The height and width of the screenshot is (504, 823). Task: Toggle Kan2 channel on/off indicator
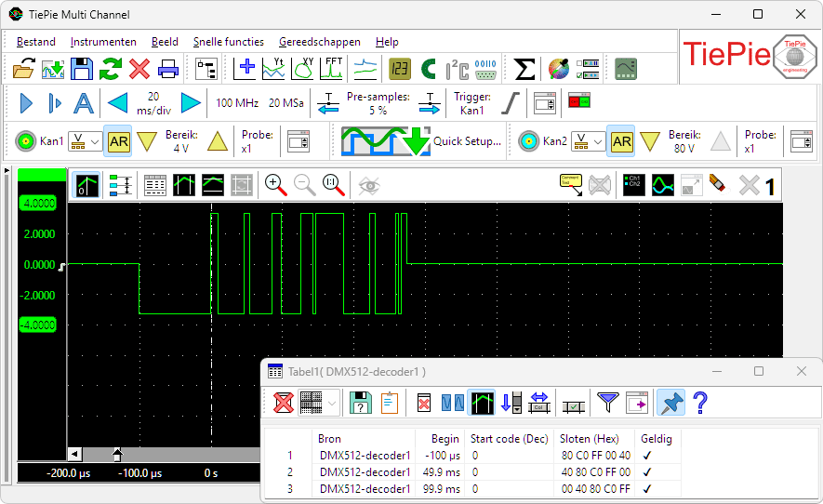528,141
